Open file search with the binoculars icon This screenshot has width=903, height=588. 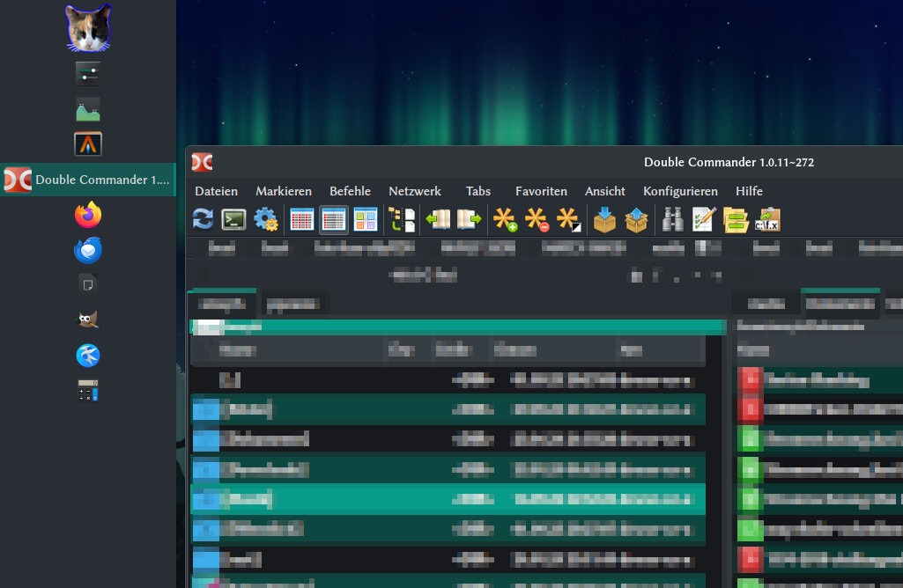pyautogui.click(x=673, y=219)
